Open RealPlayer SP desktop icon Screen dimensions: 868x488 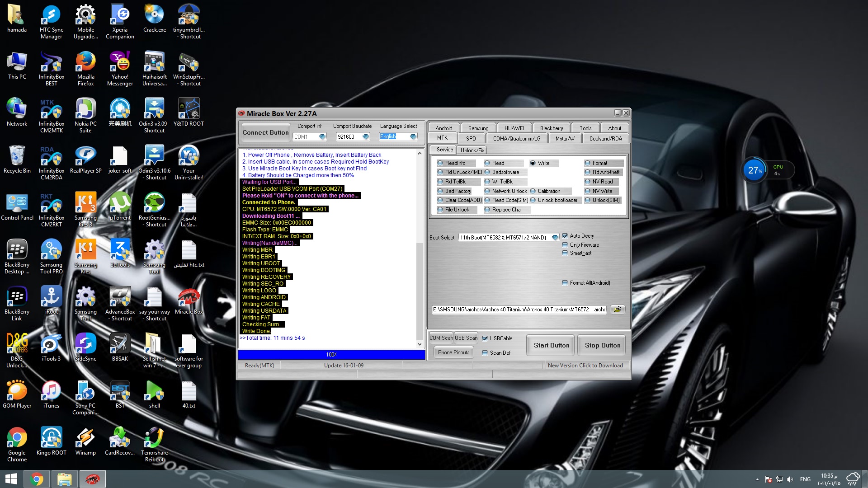(85, 160)
